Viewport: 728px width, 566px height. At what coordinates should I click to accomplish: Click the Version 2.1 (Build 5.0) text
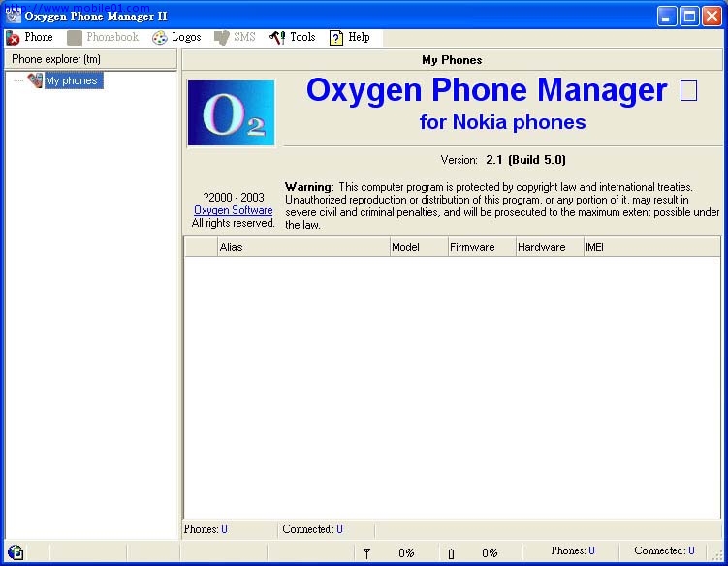point(503,160)
